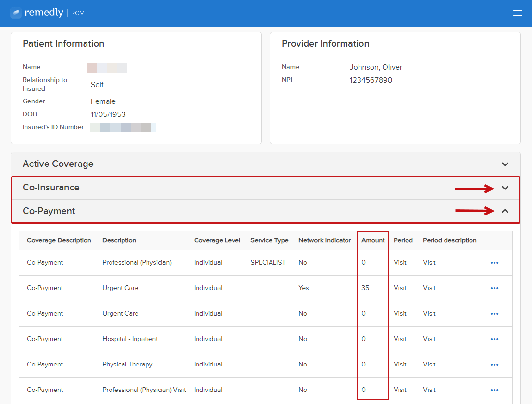This screenshot has width=532, height=404.
Task: Click the Co-Payment section title
Action: 49,211
